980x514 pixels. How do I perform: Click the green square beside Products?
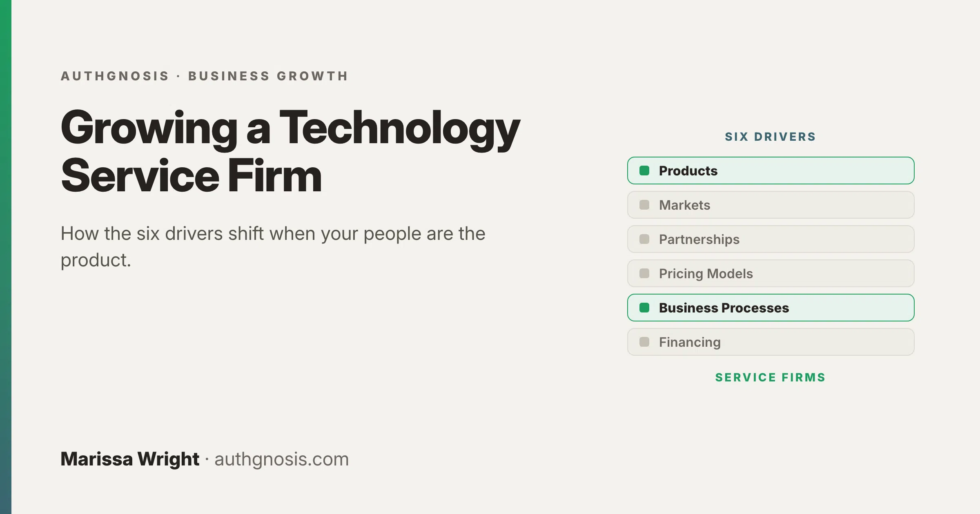coord(644,171)
